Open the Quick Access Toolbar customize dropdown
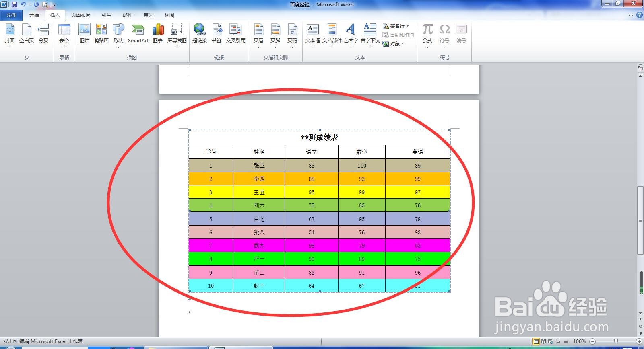Screen dimensions: 644x349 click(x=54, y=5)
